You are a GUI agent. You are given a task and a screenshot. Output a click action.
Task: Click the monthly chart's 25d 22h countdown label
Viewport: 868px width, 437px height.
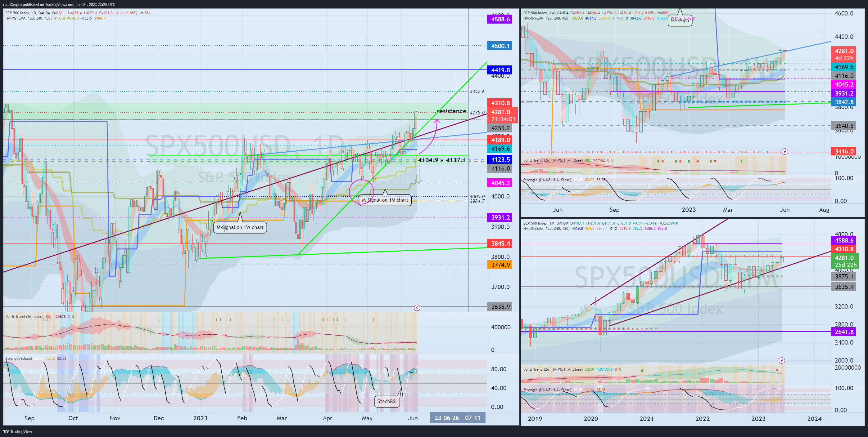(x=845, y=265)
